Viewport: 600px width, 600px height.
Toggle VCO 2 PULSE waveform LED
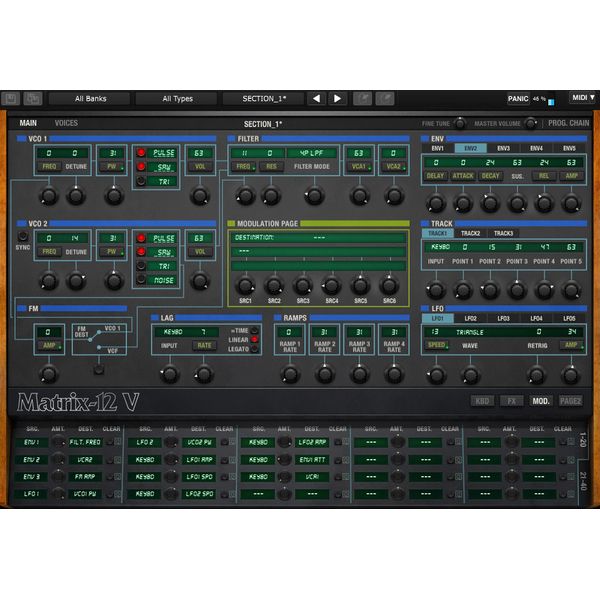tap(141, 238)
